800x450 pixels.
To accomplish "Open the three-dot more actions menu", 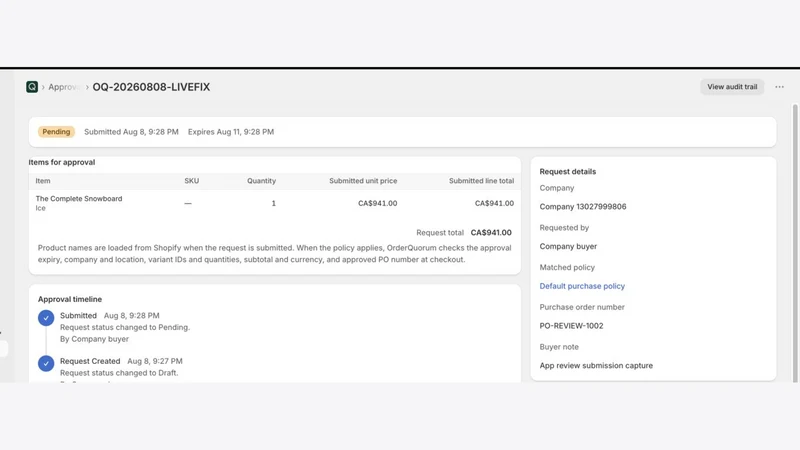I will 779,87.
